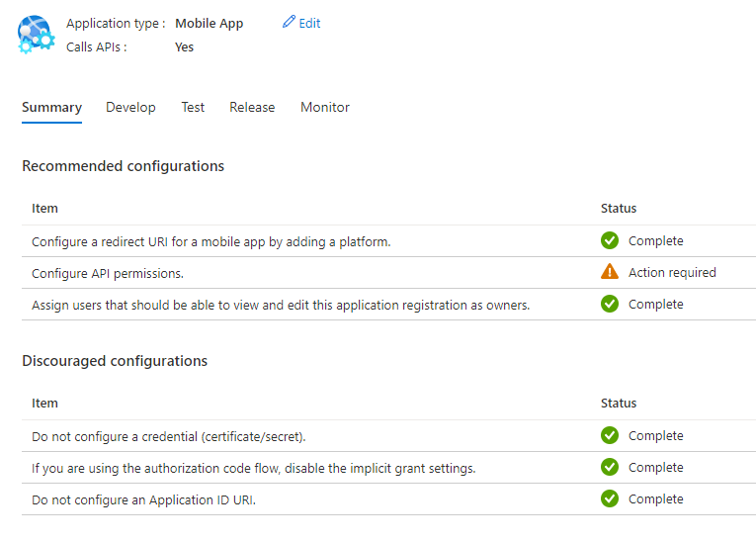Select 'If you are using the authorization code flow' item
Screen dimensions: 756x542
click(x=254, y=468)
